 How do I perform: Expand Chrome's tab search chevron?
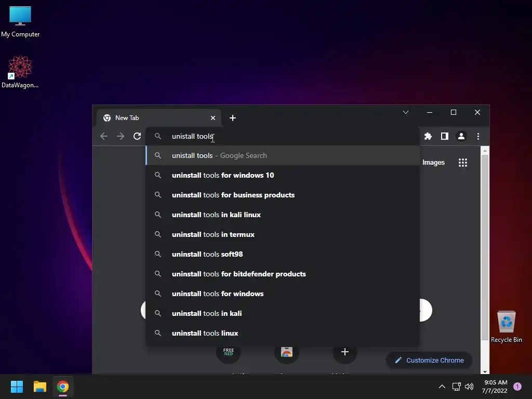click(405, 112)
